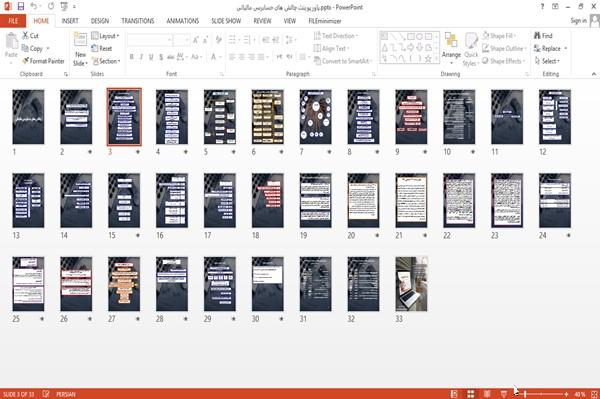
Task: Open Shape Fill dropdown
Action: click(499, 36)
